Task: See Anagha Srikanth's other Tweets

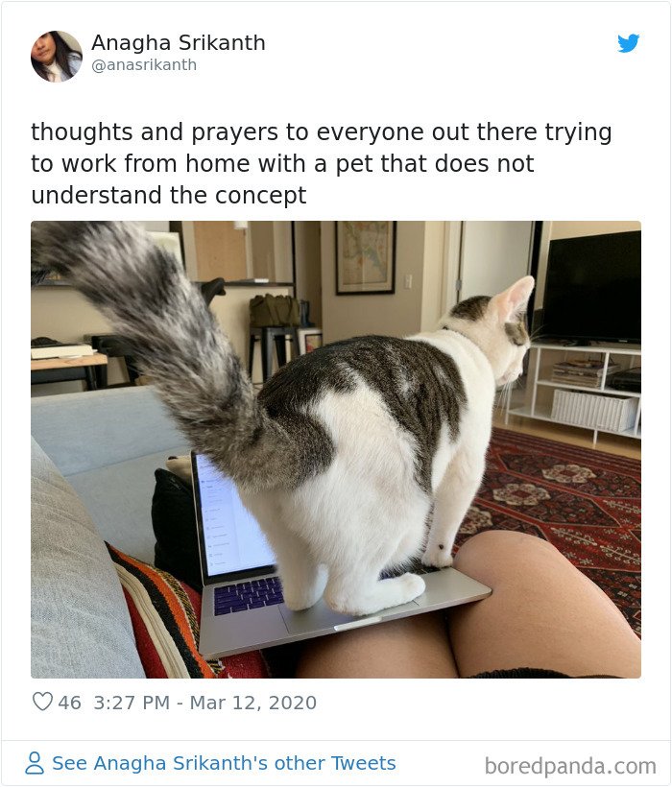Action: 224,763
